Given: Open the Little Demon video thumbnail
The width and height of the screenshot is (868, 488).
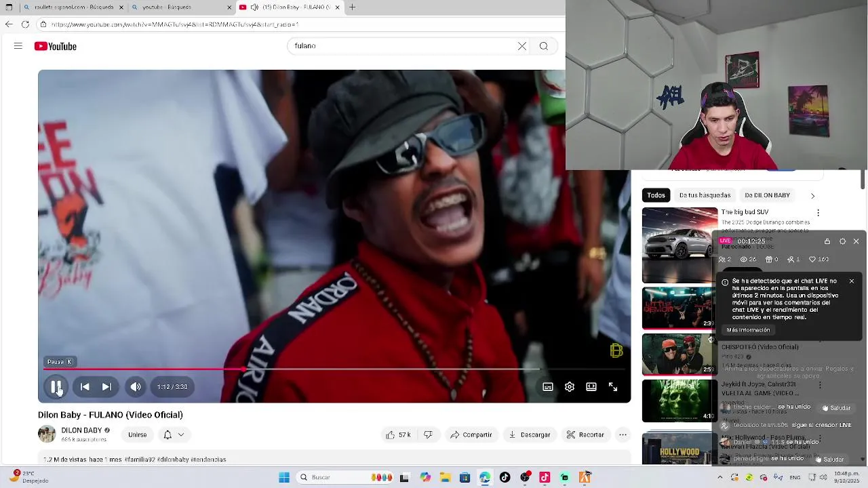Looking at the screenshot, I should pos(678,308).
